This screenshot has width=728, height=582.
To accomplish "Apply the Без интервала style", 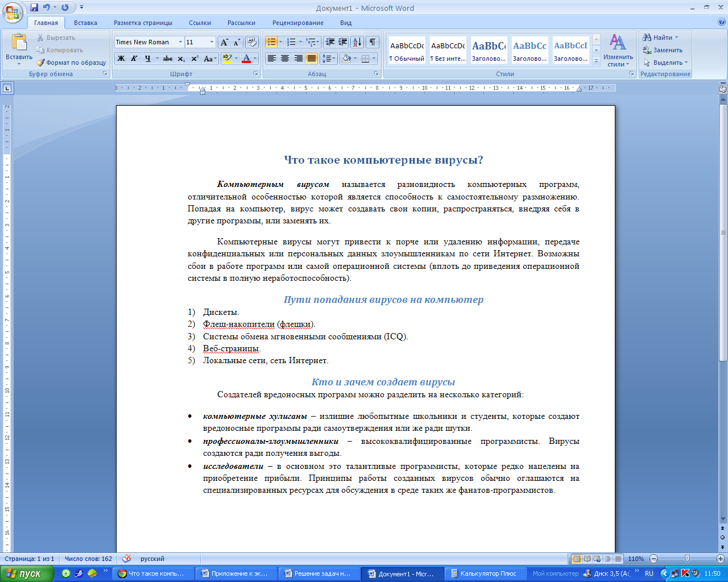I will 448,51.
